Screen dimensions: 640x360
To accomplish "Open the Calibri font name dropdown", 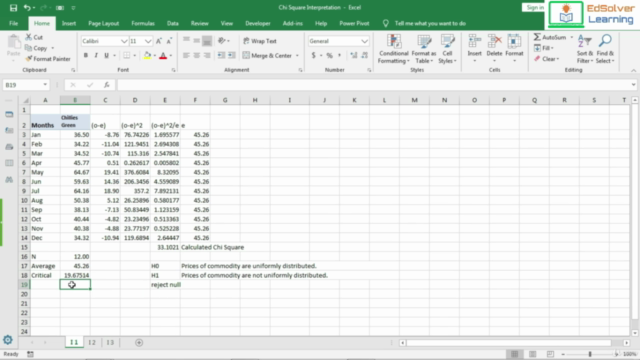I will coord(124,41).
